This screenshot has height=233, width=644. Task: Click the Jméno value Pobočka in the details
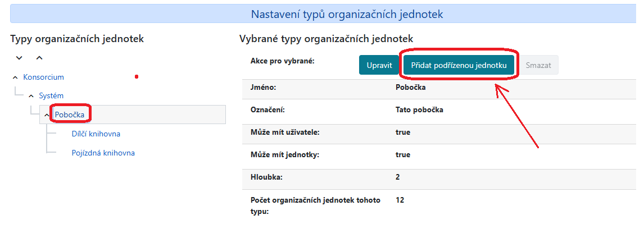(x=411, y=88)
